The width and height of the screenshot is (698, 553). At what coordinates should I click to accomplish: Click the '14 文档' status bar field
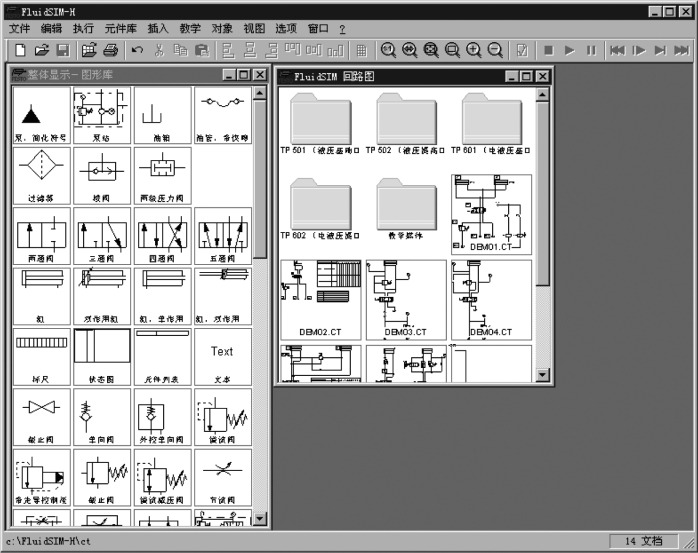[x=644, y=541]
